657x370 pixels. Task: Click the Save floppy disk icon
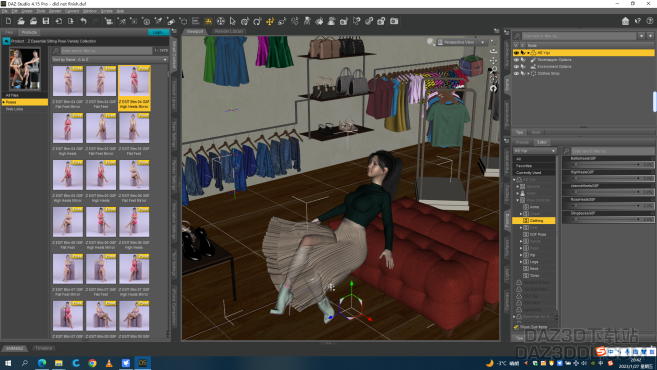point(46,21)
